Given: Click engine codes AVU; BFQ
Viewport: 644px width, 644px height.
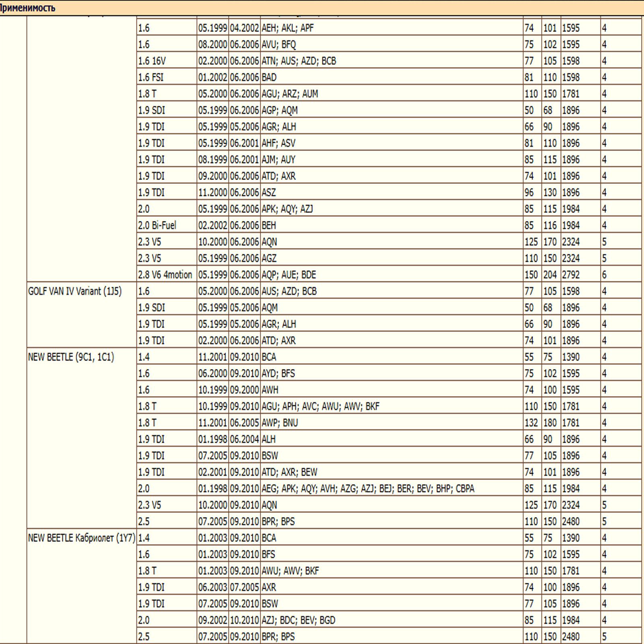Looking at the screenshot, I should 279,45.
